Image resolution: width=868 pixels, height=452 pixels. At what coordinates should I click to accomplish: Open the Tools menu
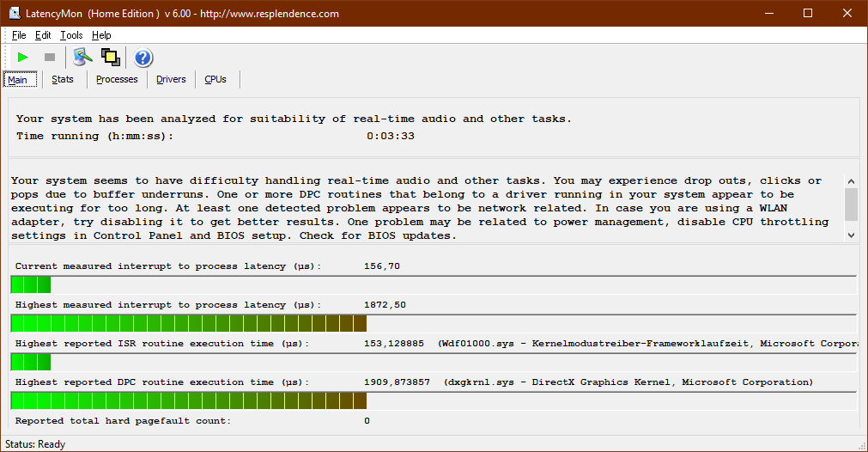click(71, 35)
